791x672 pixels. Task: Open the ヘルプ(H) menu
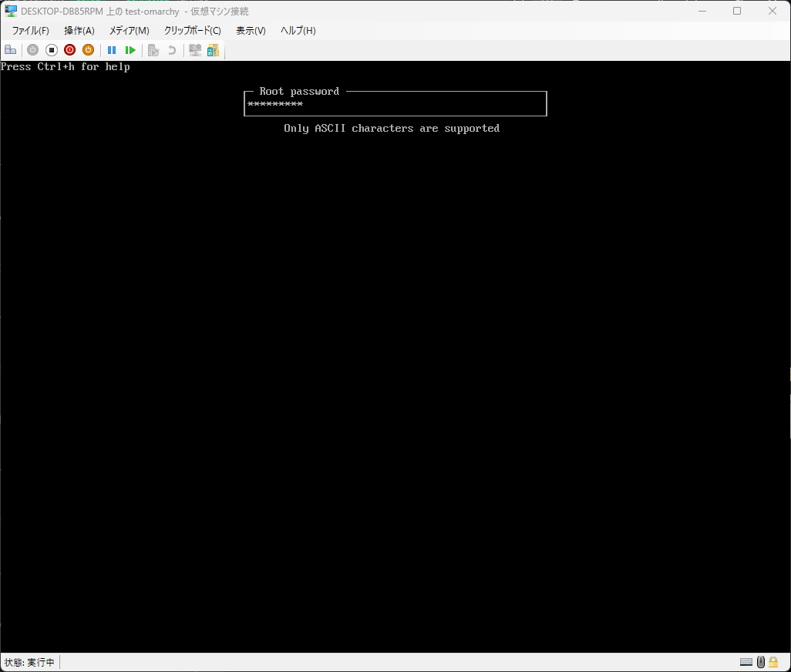298,31
